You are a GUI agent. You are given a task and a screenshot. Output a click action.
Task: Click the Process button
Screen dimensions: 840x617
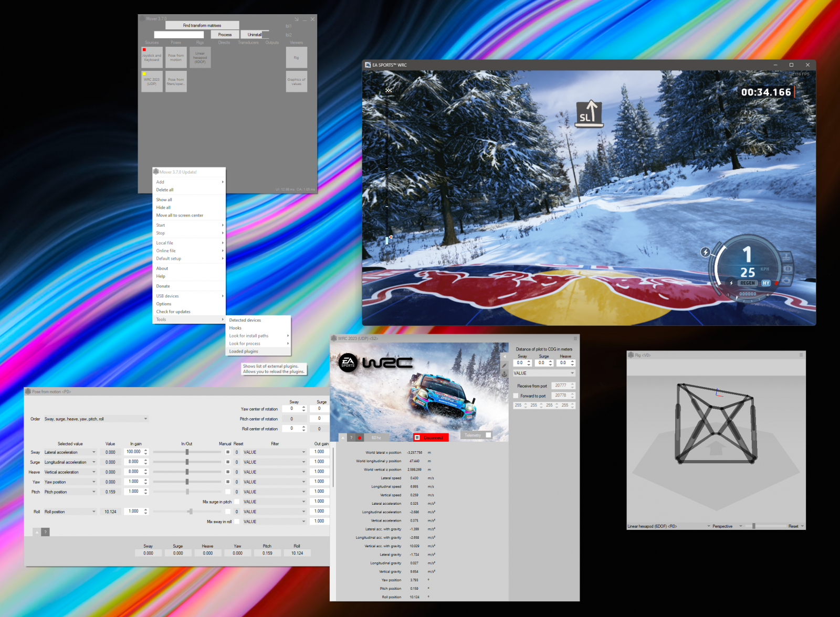[225, 35]
